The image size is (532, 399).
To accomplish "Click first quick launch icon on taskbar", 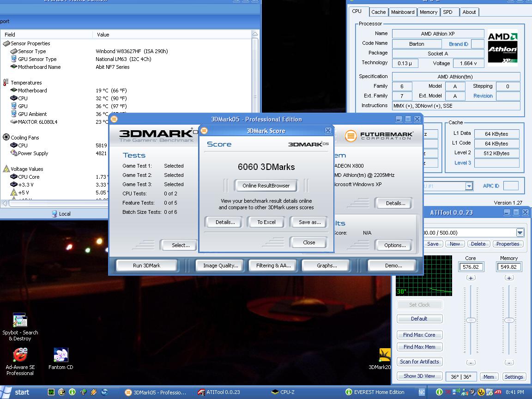I will coord(51,392).
